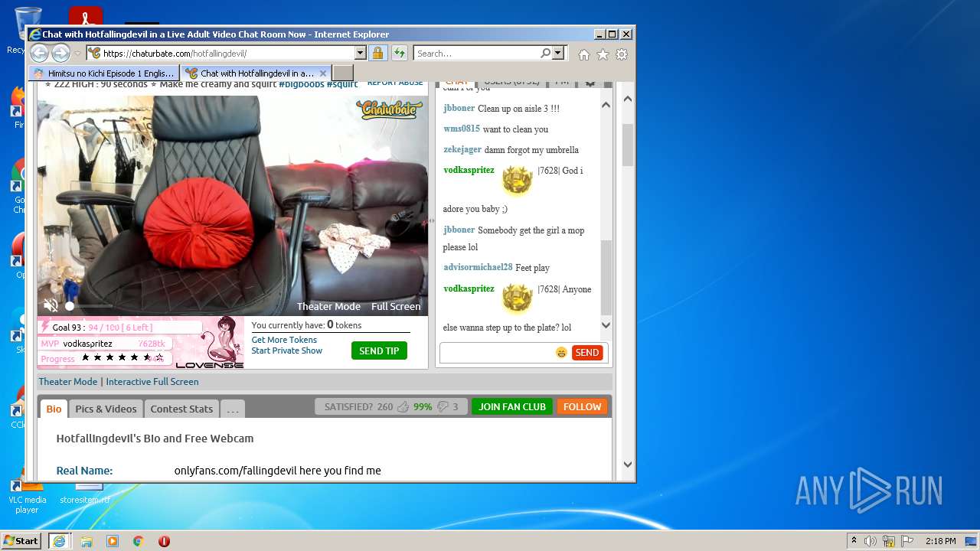The height and width of the screenshot is (551, 980).
Task: Click the thumbs down rating icon
Action: 443,407
